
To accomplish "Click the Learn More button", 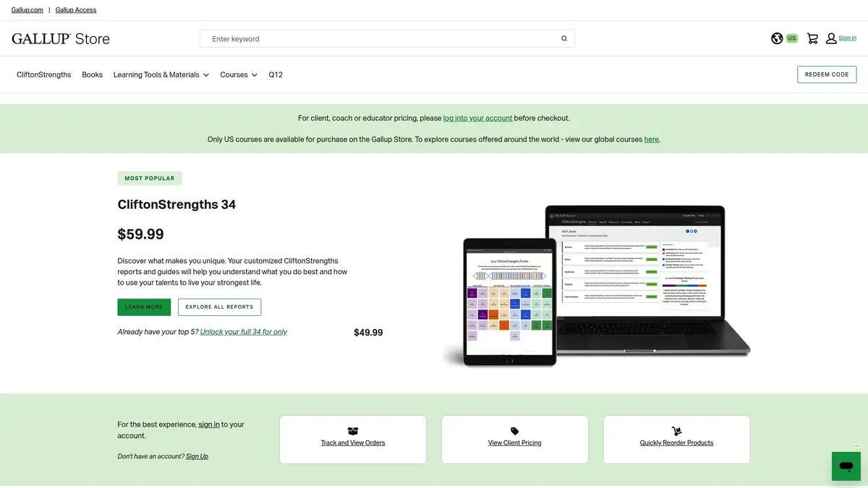I will [x=144, y=307].
